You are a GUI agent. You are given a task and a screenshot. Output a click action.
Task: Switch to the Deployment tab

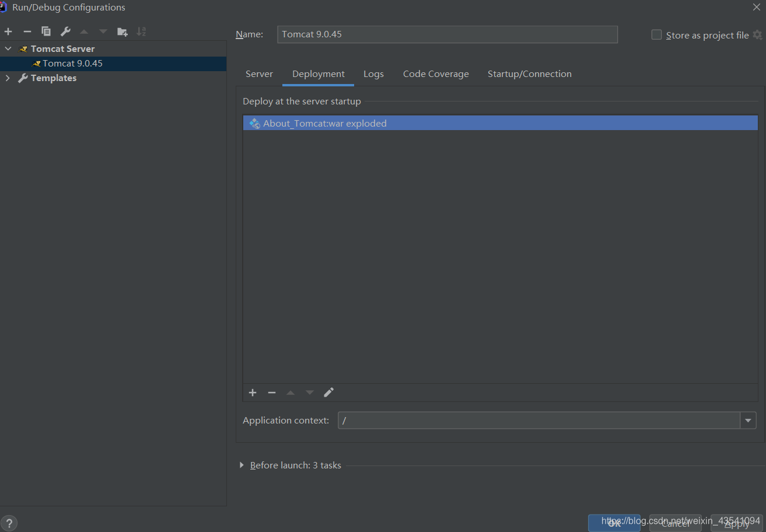click(319, 74)
